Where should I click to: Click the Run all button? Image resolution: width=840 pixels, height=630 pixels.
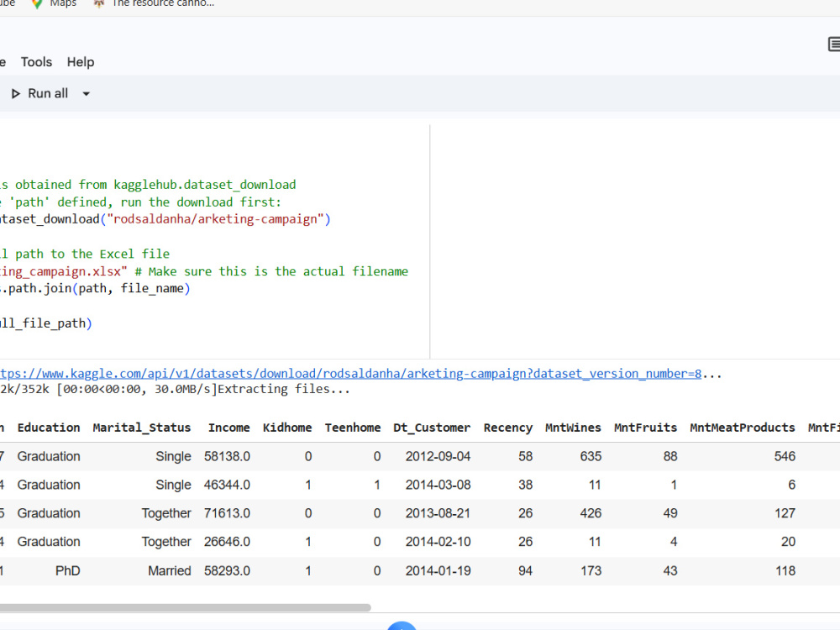pyautogui.click(x=40, y=94)
